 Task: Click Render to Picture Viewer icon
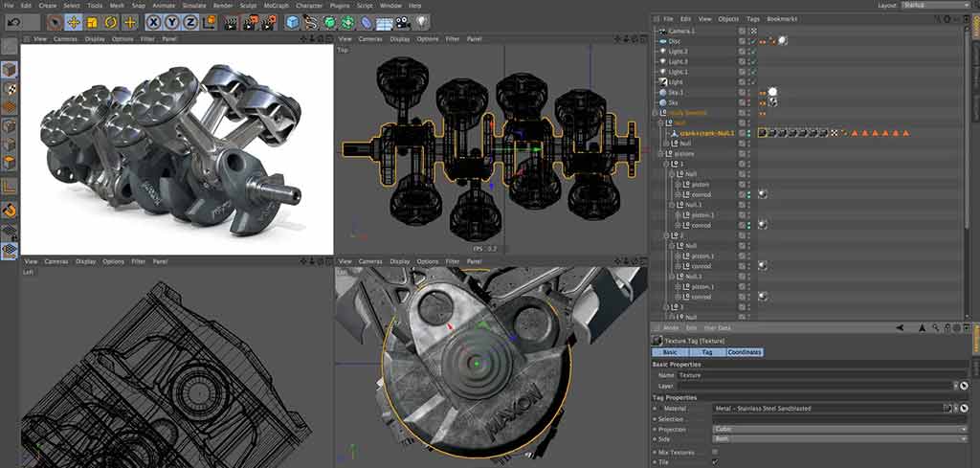coord(250,23)
